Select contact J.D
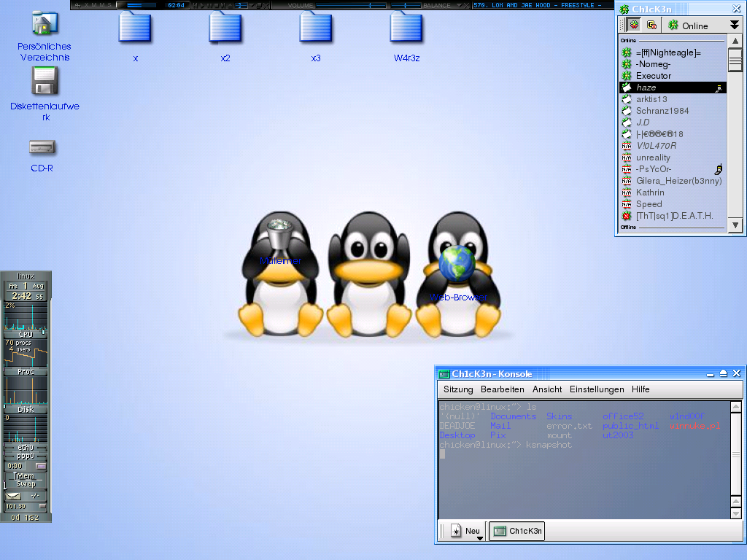This screenshot has height=560, width=747. [x=673, y=122]
